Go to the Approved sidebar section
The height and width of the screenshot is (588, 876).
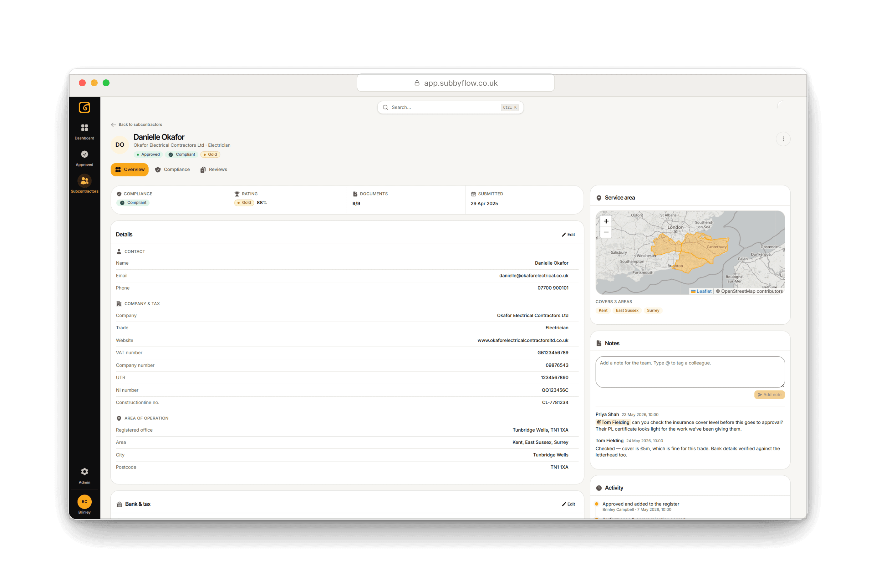click(84, 159)
